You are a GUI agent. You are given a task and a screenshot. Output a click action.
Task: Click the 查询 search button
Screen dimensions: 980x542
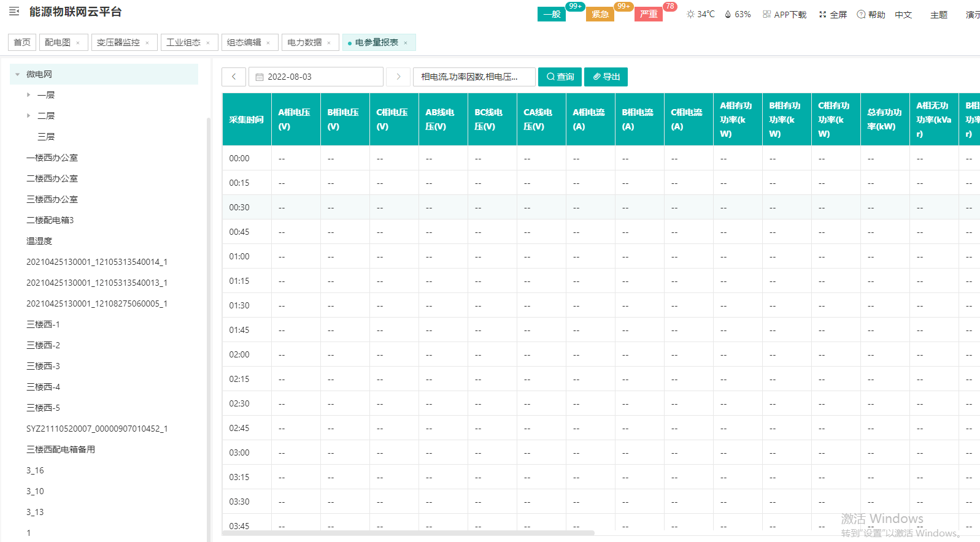[560, 77]
